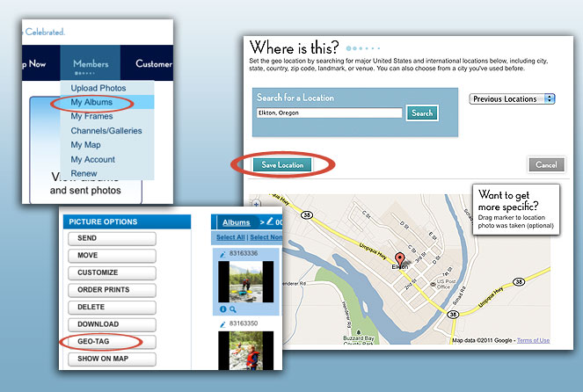Click the Elkton, Oregon location search field
Viewport: 583px width, 392px height.
click(x=330, y=113)
